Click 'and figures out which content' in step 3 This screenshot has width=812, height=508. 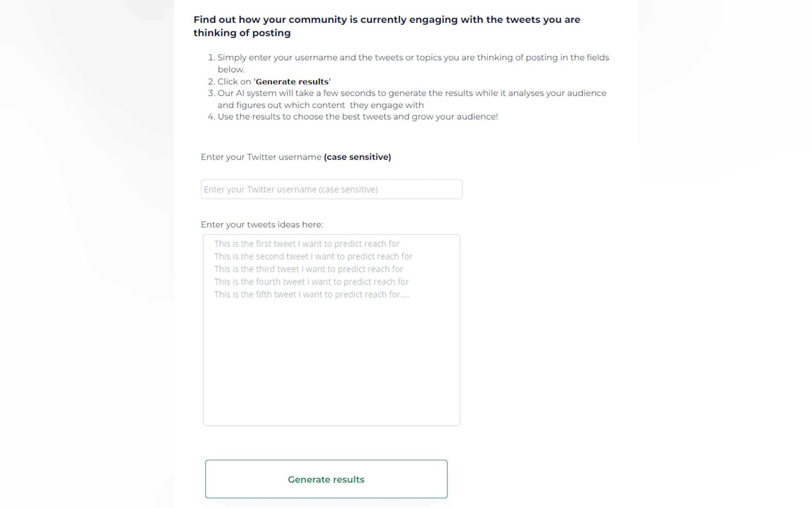[281, 105]
